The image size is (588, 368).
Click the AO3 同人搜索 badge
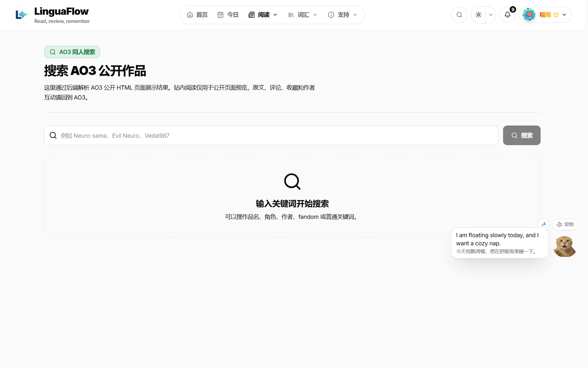pos(72,52)
